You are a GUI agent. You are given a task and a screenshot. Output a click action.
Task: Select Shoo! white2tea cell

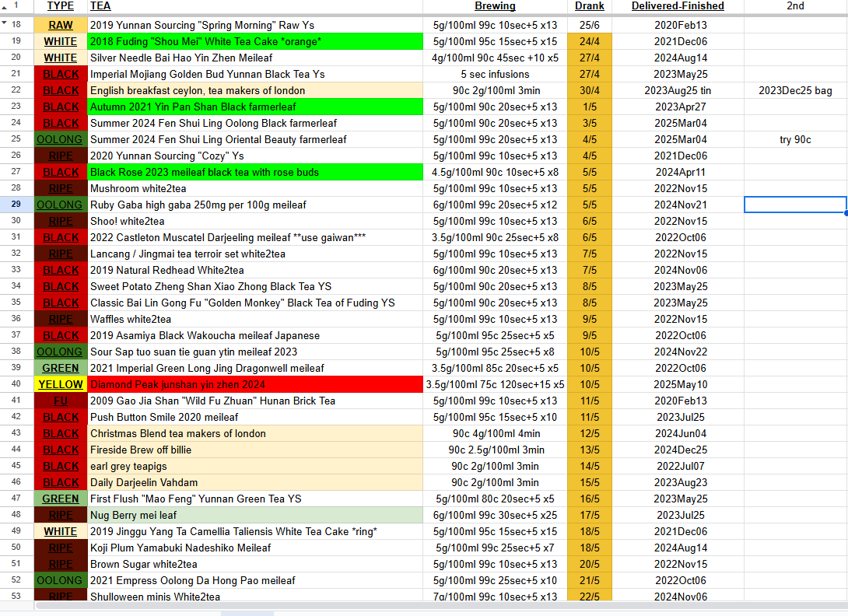(255, 221)
